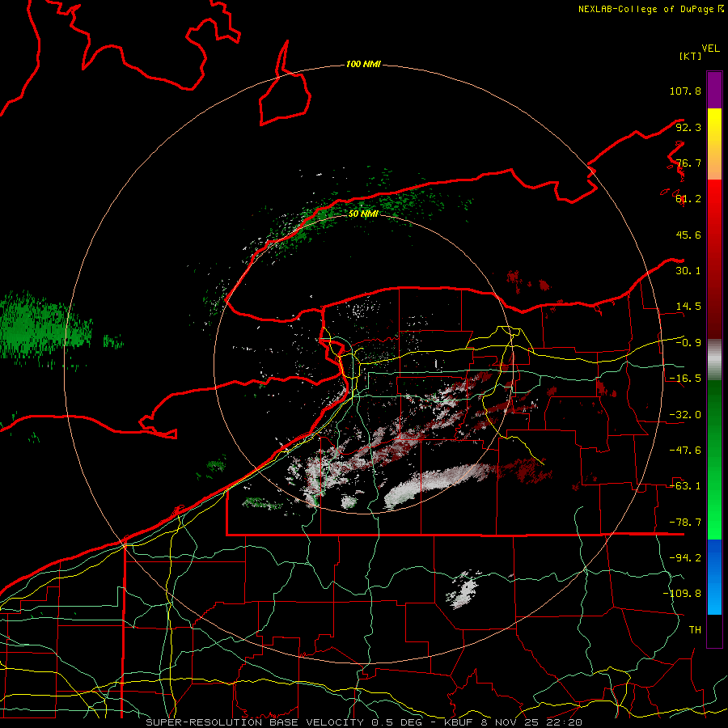The width and height of the screenshot is (728, 728).
Task: Click the 14.5 legend value
Action: pos(688,307)
